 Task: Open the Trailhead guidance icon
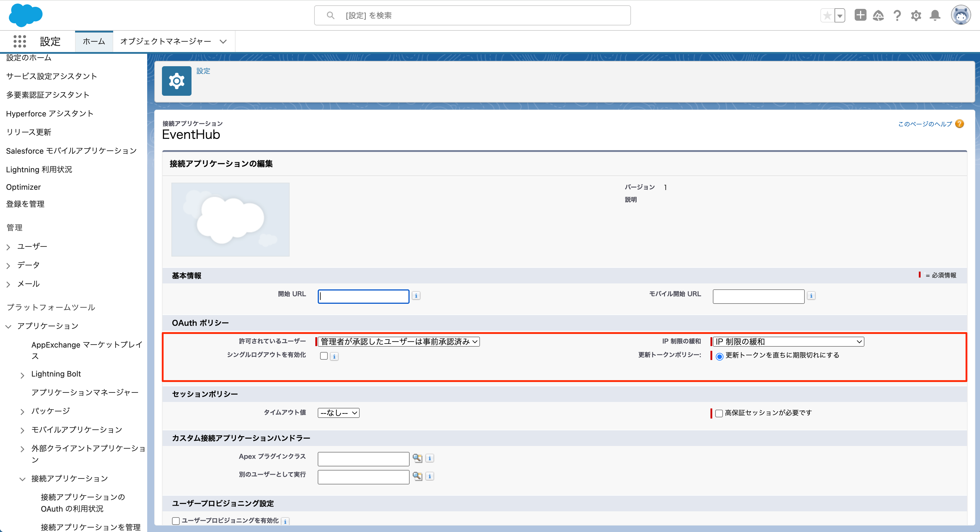(878, 16)
